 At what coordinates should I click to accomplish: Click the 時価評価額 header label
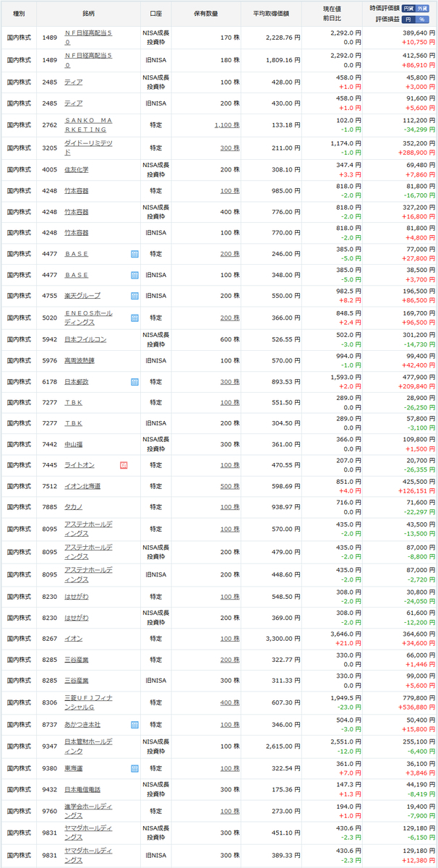click(x=384, y=7)
